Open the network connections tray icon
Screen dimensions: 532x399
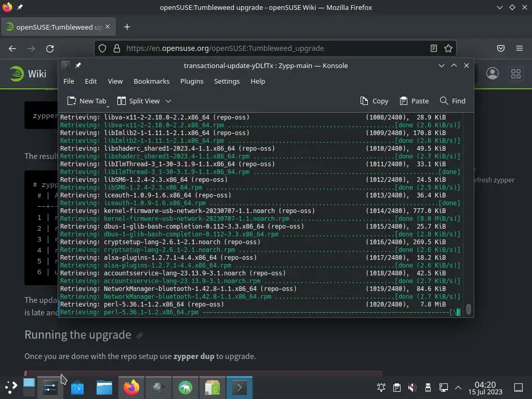[x=444, y=388]
